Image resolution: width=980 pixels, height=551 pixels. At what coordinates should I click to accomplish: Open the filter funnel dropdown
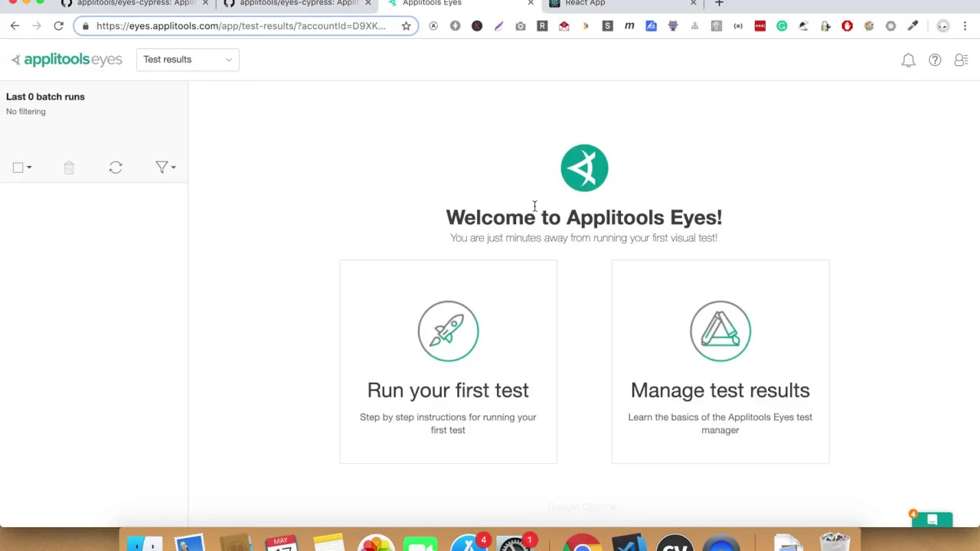[165, 168]
